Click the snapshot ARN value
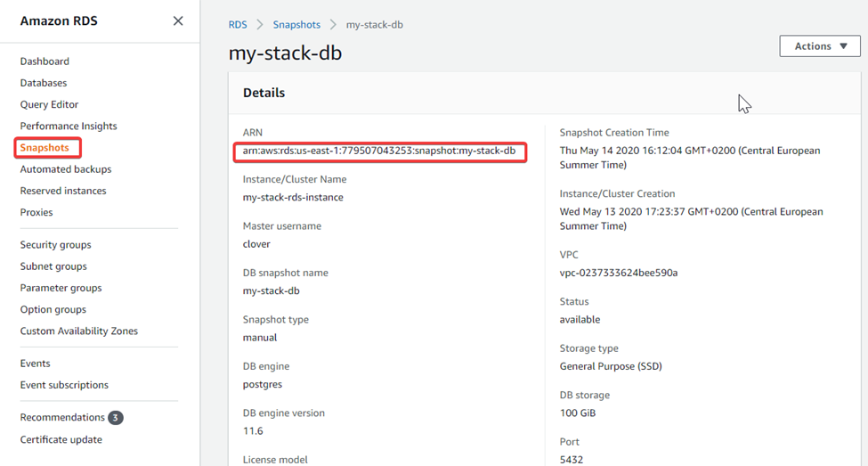The height and width of the screenshot is (466, 868). [379, 151]
